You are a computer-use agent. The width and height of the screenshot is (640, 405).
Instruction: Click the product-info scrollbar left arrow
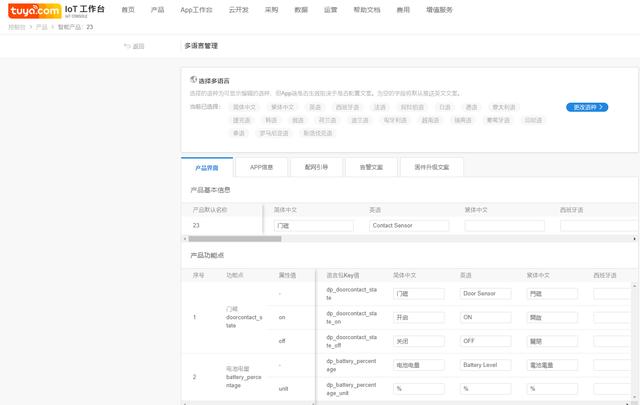click(185, 239)
